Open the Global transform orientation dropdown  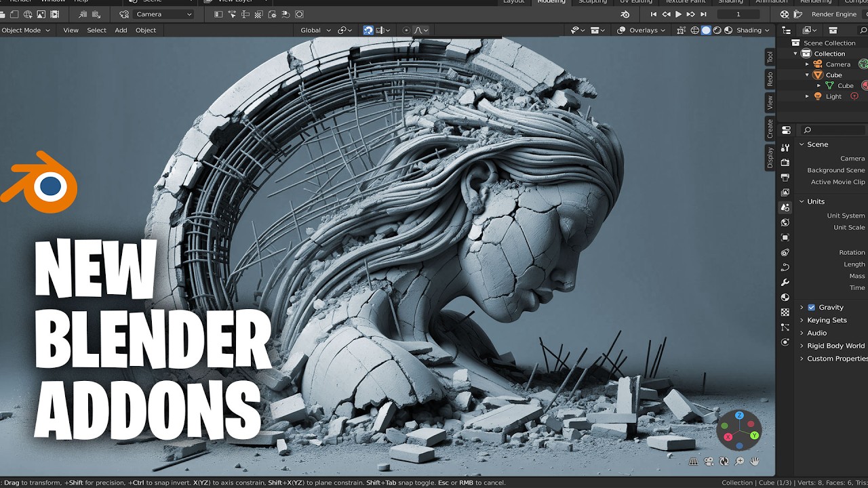[315, 30]
